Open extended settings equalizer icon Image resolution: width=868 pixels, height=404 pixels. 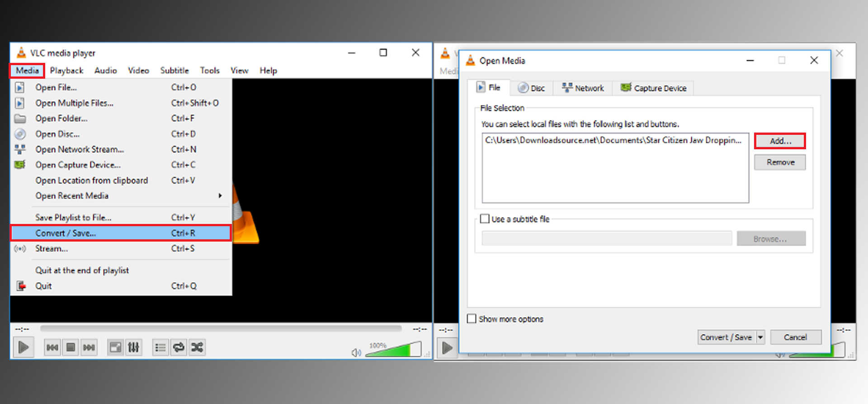point(134,347)
